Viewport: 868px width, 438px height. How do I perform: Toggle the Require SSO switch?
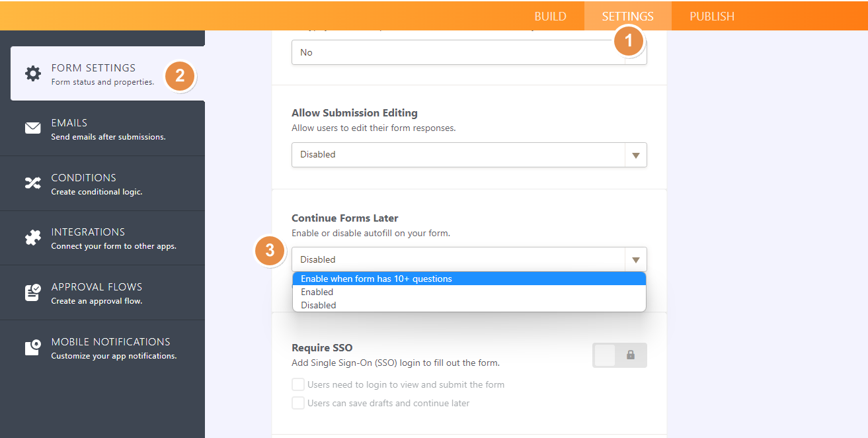pyautogui.click(x=619, y=355)
